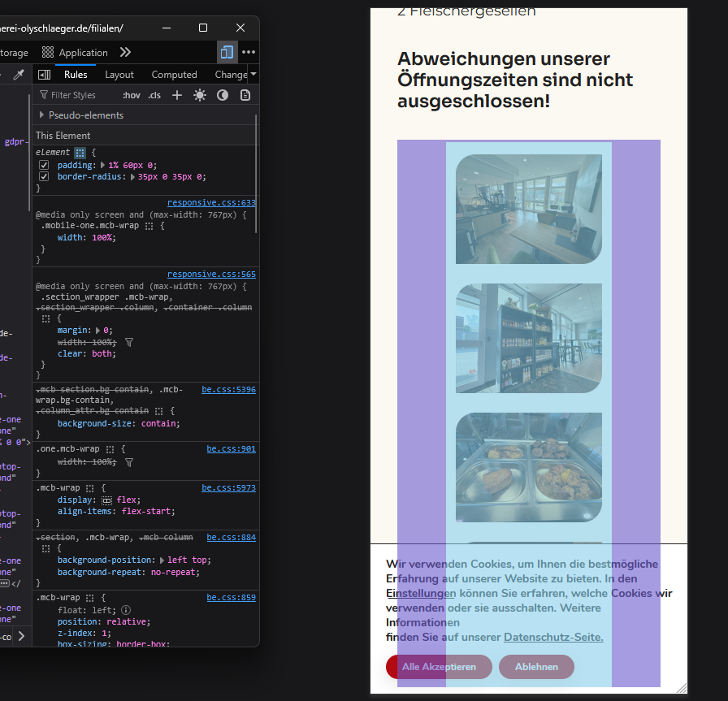Toggle print media simulation page icon
Screen dimensions: 728x701
[x=245, y=95]
